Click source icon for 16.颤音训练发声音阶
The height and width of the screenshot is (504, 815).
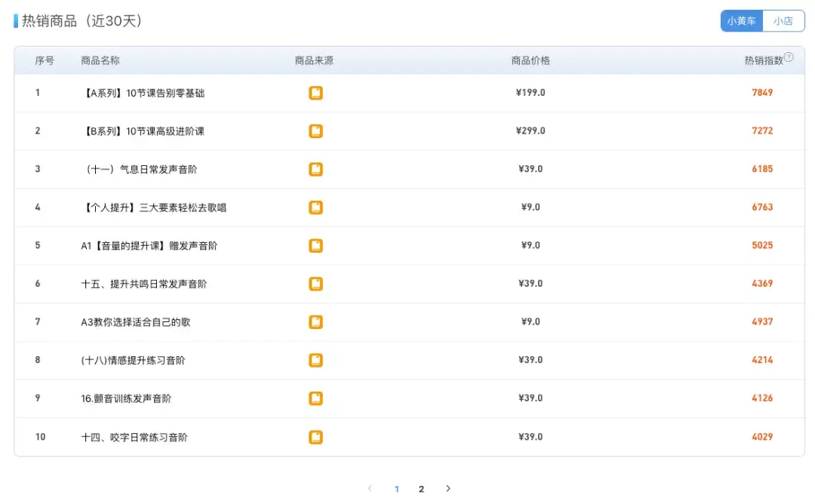pos(315,398)
